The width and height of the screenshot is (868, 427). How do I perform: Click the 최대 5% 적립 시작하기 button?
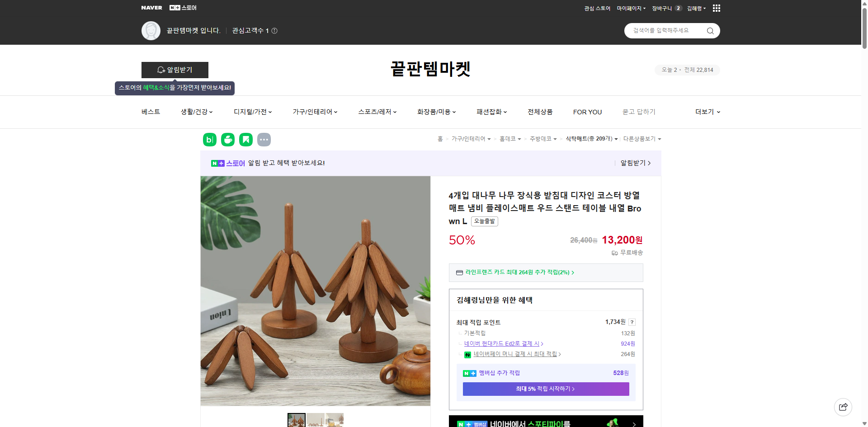click(545, 389)
